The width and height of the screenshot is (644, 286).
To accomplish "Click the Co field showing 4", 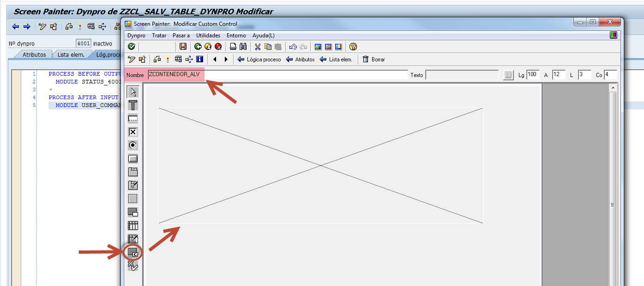I will tap(610, 75).
